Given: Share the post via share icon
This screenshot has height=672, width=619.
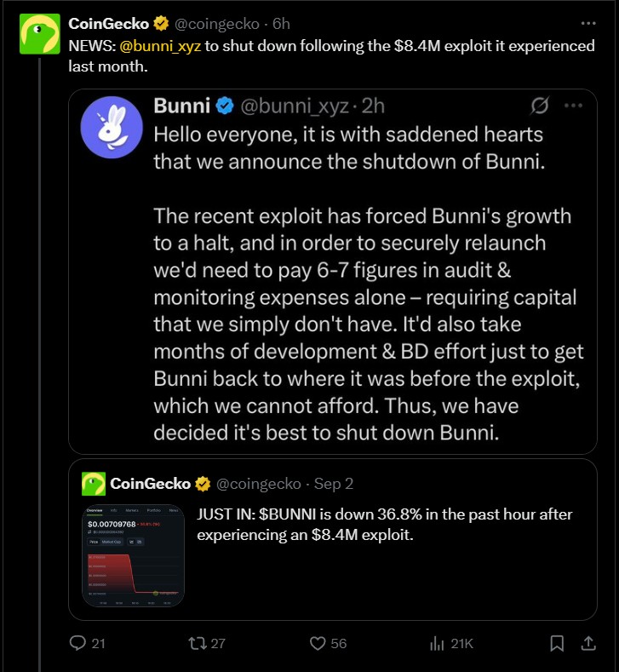Looking at the screenshot, I should 588,643.
